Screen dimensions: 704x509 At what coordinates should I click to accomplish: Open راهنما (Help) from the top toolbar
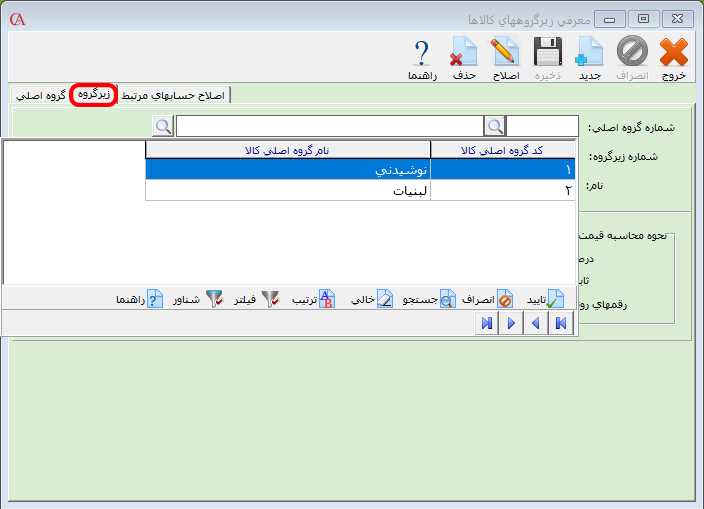coord(422,58)
